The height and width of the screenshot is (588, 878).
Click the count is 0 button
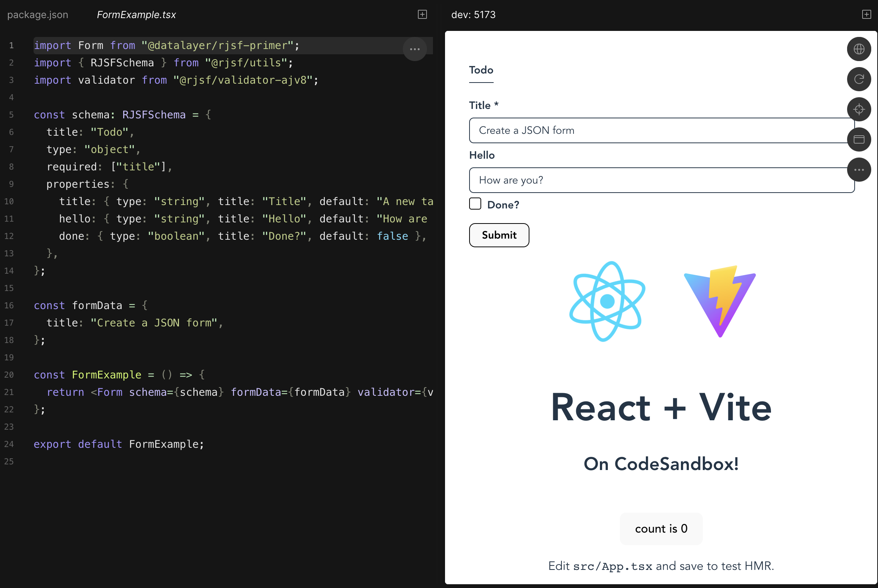(x=661, y=528)
